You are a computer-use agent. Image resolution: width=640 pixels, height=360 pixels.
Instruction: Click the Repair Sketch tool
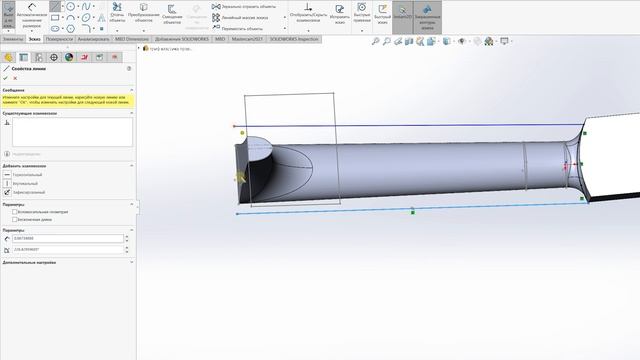click(340, 14)
